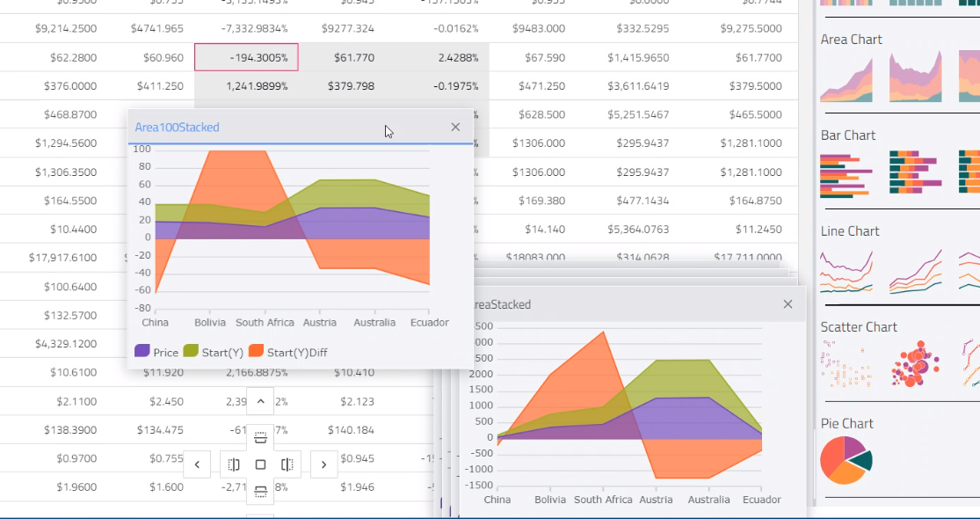Select the bubble scatter chart style
Viewport: 980px width, 519px height.
[x=914, y=363]
